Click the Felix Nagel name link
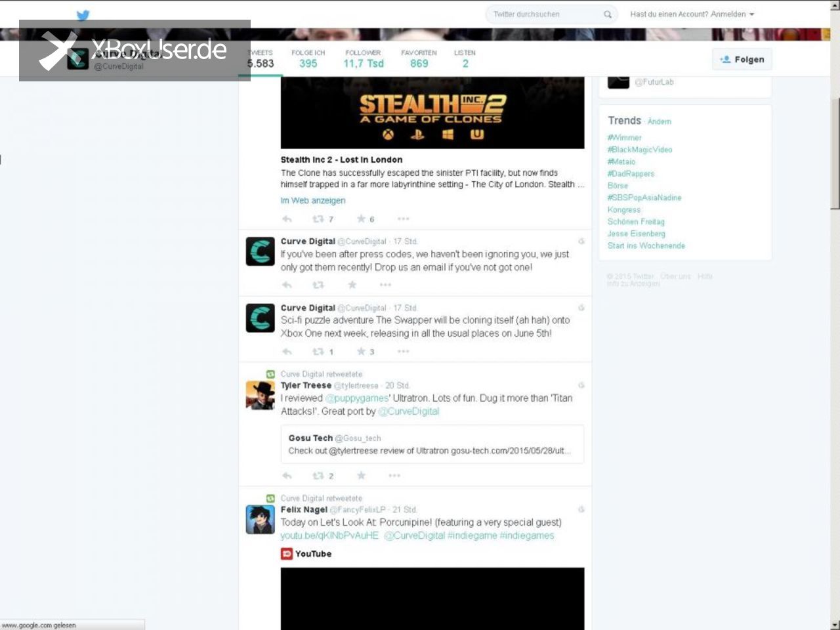Viewport: 840px width, 630px height. (304, 510)
